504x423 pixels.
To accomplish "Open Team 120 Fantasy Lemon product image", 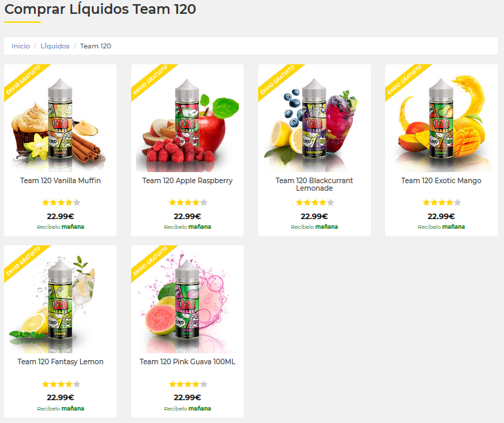I will pyautogui.click(x=61, y=305).
